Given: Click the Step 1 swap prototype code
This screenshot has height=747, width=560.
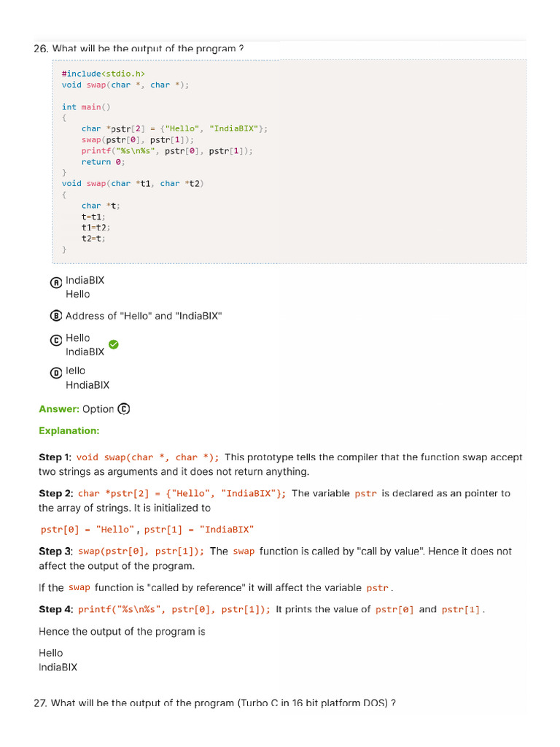Looking at the screenshot, I should coord(147,457).
